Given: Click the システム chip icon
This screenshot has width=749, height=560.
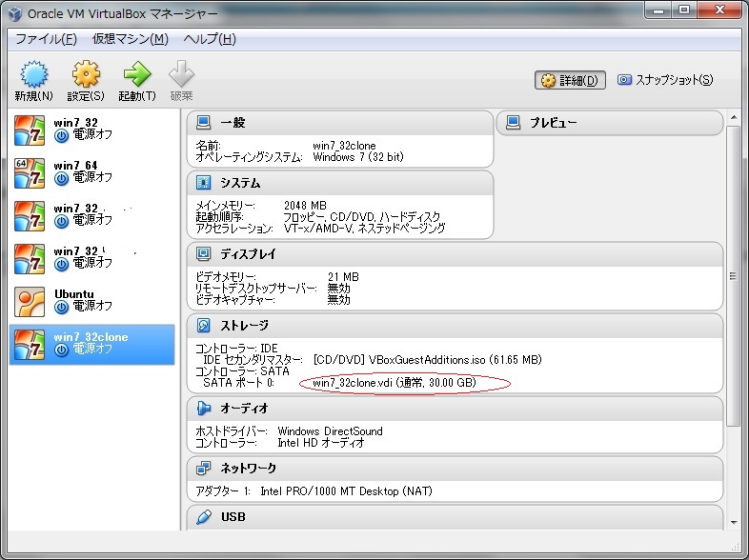Looking at the screenshot, I should [x=204, y=183].
